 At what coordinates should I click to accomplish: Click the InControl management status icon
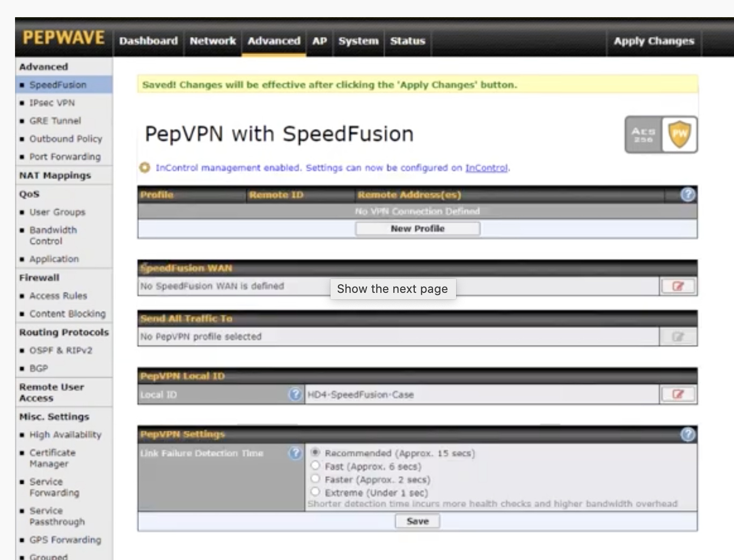click(144, 168)
